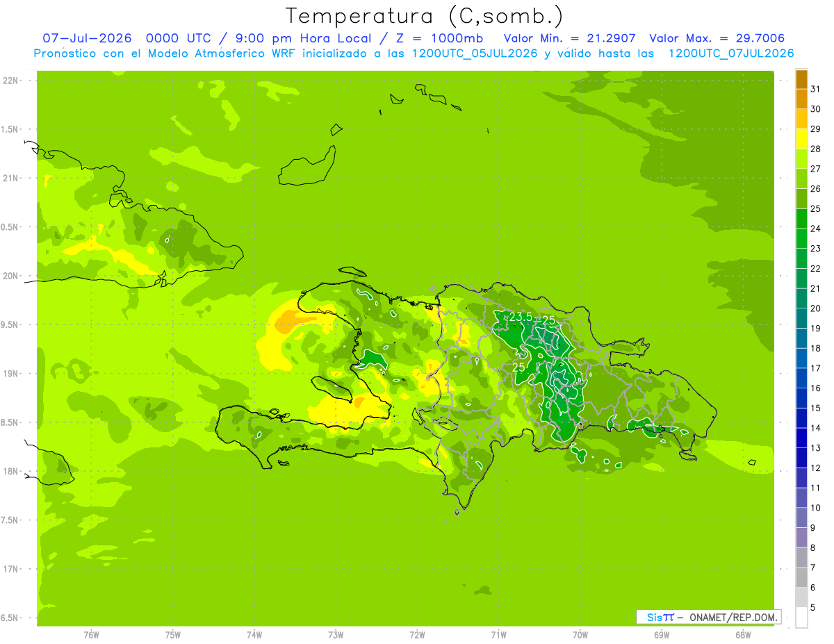This screenshot has height=644, width=834.
Task: Click the "Valor Min. = 21.2907" value
Action: click(x=569, y=38)
